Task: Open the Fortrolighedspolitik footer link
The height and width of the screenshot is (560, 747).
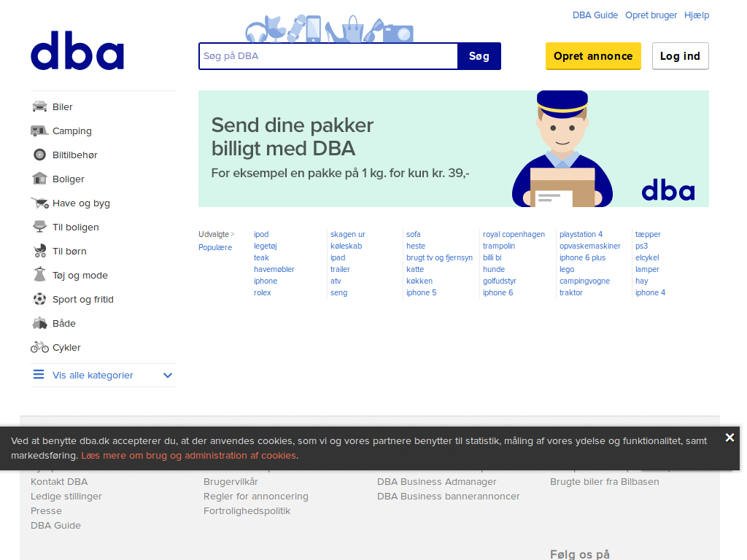Action: tap(247, 511)
